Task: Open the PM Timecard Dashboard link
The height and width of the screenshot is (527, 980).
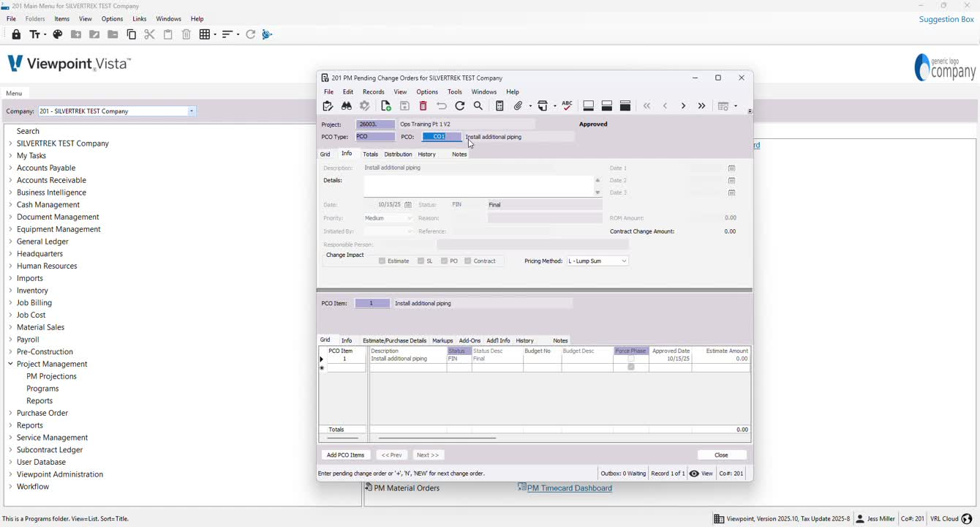Action: coord(569,488)
